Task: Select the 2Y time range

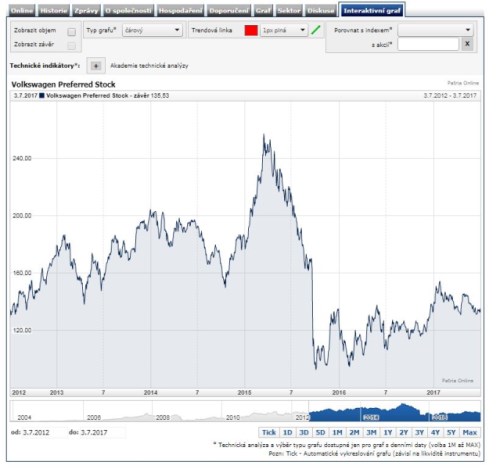Action: [x=404, y=432]
